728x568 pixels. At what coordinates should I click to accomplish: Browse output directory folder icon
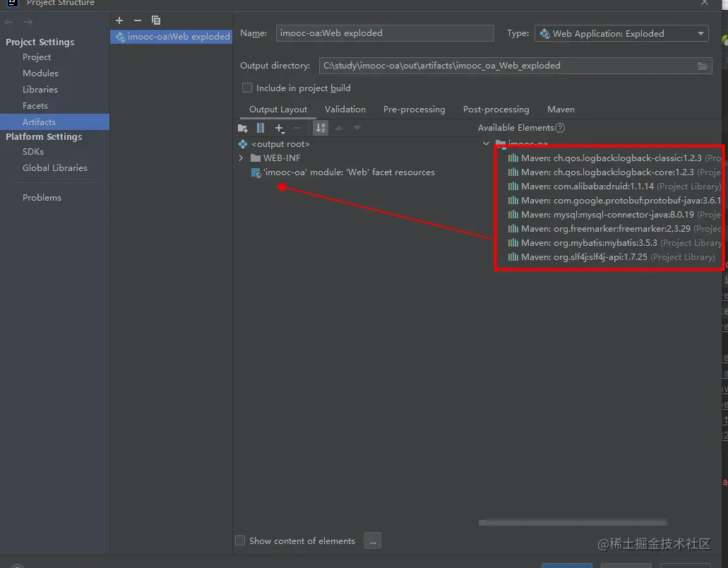pyautogui.click(x=703, y=66)
